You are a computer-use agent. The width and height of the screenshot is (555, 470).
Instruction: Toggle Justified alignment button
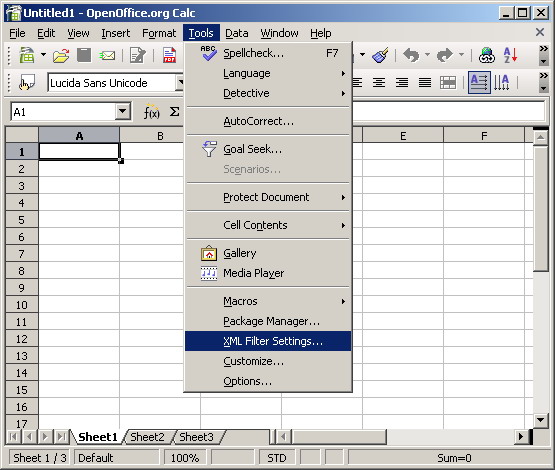coord(425,83)
